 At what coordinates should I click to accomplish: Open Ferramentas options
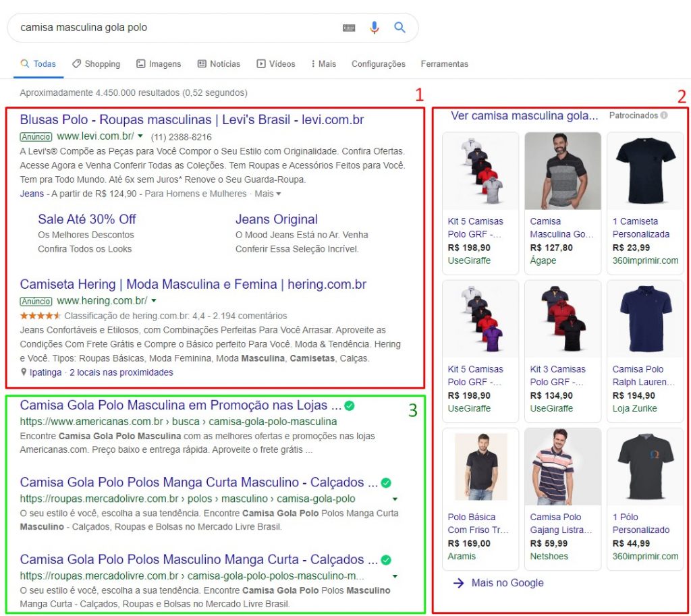[444, 64]
